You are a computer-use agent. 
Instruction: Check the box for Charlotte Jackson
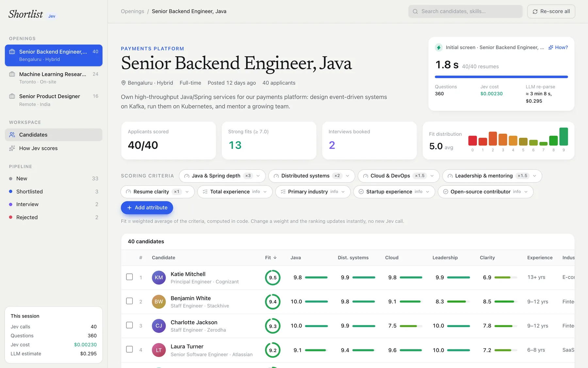(129, 325)
